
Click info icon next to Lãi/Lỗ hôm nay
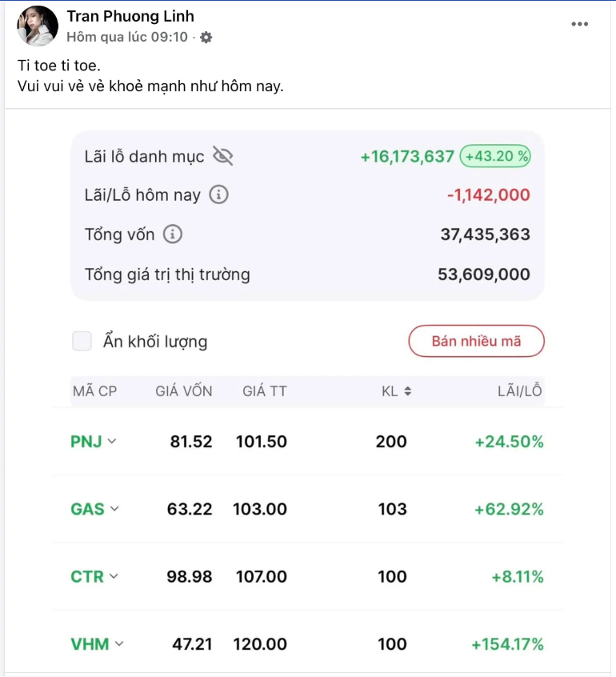218,194
